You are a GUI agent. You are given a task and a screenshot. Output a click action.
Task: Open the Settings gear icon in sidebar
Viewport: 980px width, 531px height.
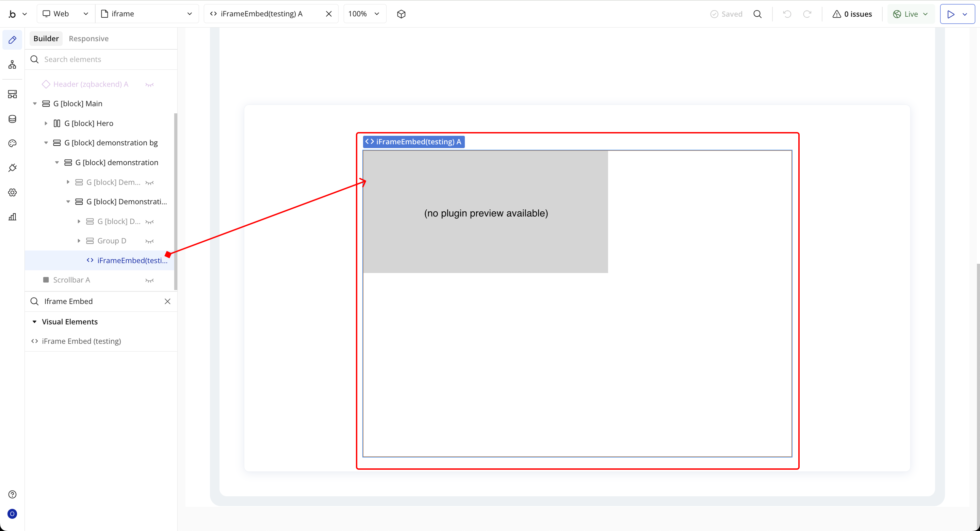[12, 192]
